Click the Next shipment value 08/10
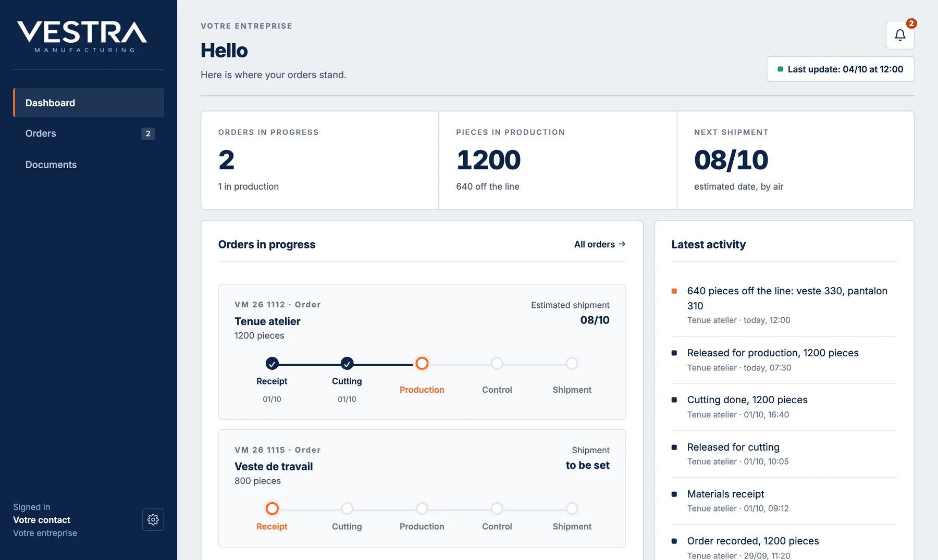The height and width of the screenshot is (560, 938). [x=731, y=160]
